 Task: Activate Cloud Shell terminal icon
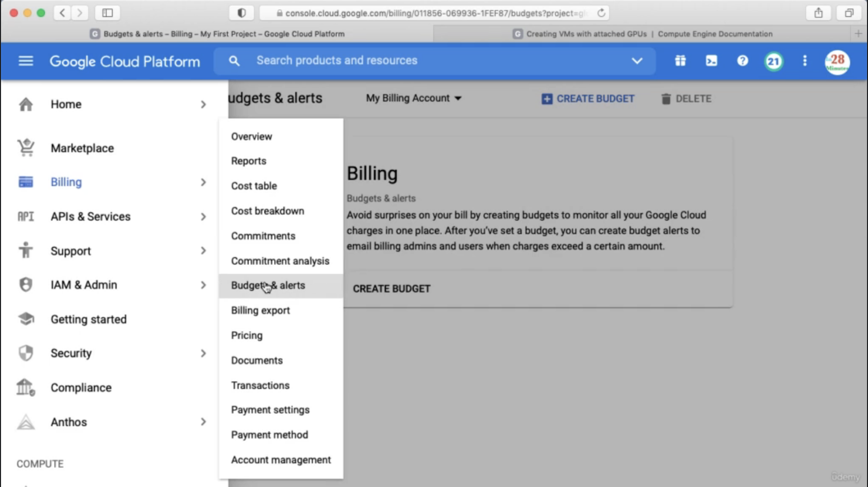711,61
